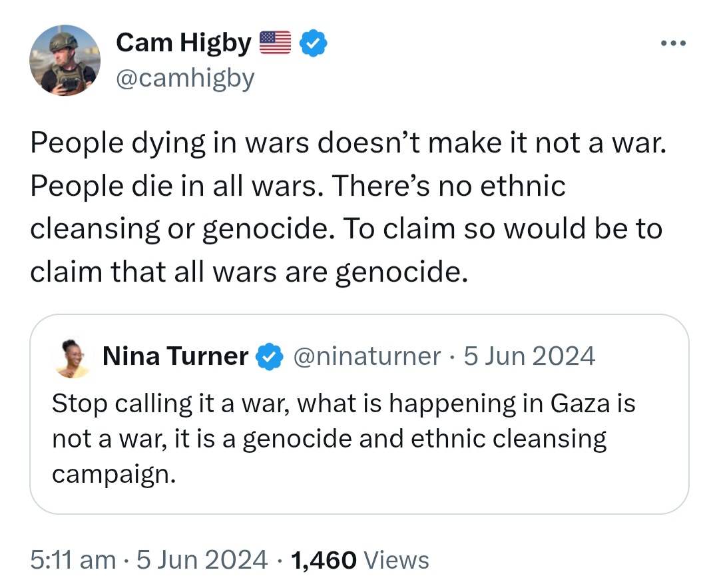Viewport: 719px width, 588px height.
Task: Open the Cam Higby display name
Action: tap(184, 43)
